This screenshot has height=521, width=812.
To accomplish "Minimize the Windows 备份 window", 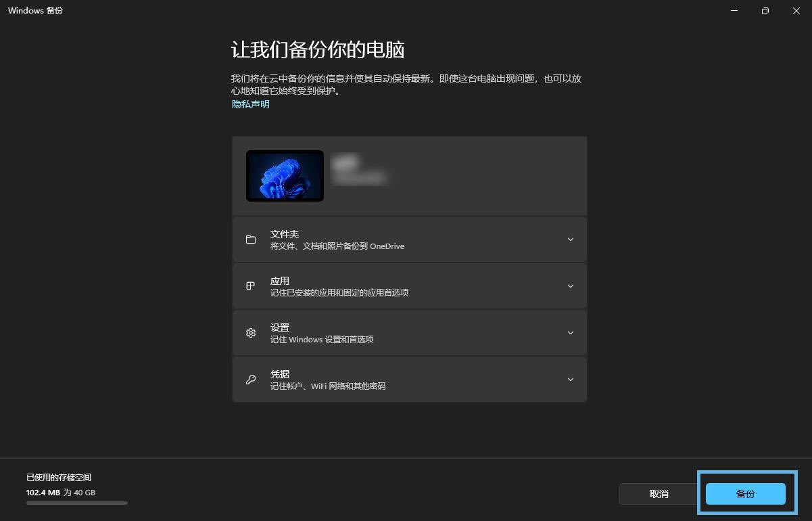I will pos(734,11).
